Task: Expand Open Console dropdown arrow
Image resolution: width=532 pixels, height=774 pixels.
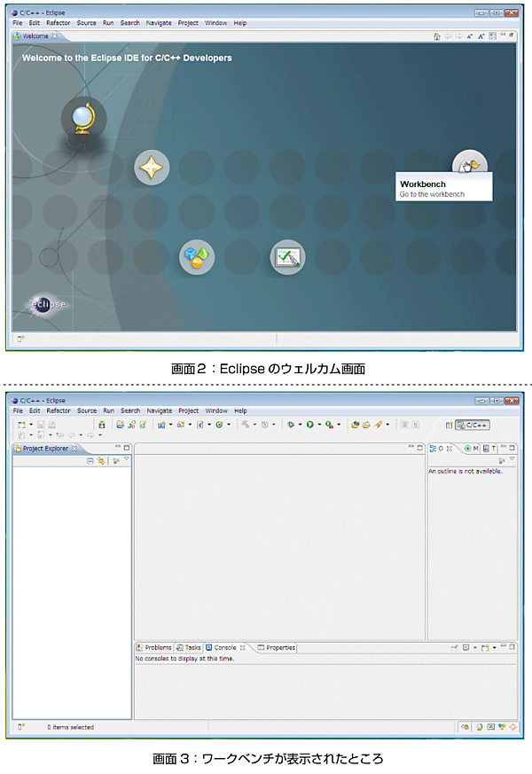Action: click(x=494, y=647)
